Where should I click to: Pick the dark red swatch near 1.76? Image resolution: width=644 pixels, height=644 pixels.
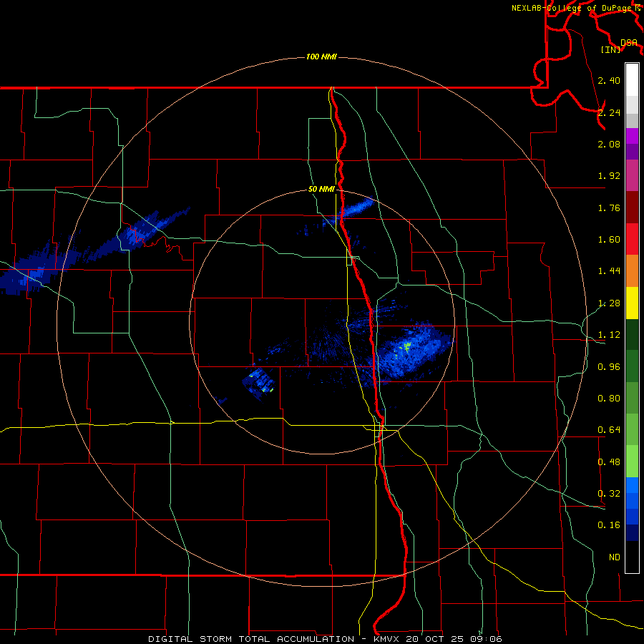tap(632, 208)
